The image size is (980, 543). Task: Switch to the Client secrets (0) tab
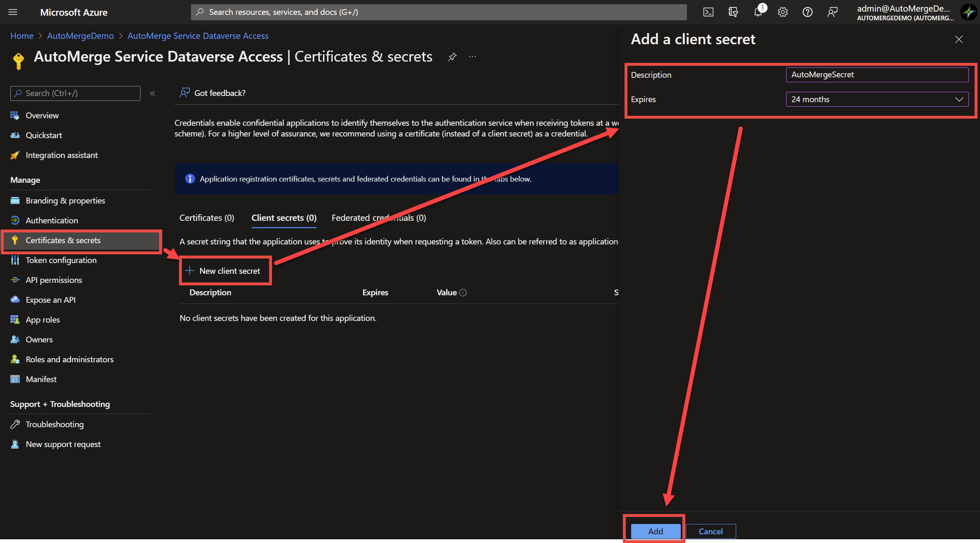point(284,218)
